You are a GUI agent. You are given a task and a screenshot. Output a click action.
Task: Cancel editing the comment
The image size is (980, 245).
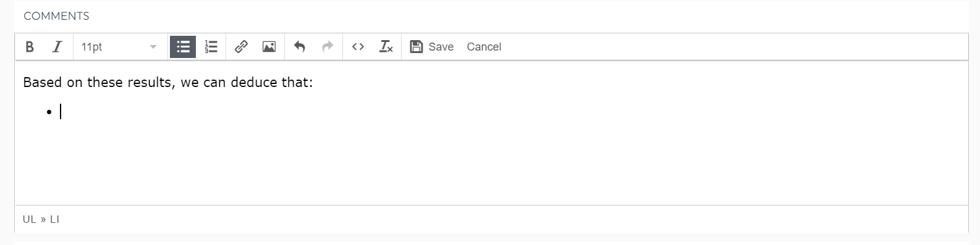[484, 47]
